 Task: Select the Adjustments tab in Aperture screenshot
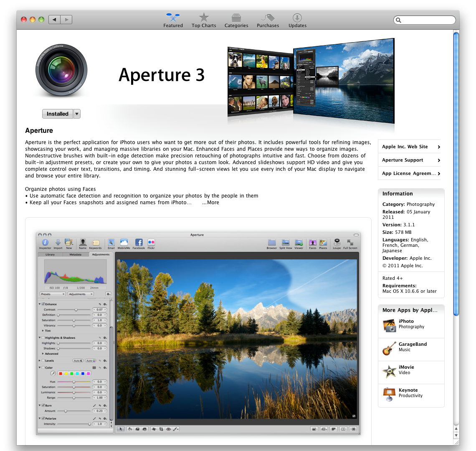[x=101, y=254]
